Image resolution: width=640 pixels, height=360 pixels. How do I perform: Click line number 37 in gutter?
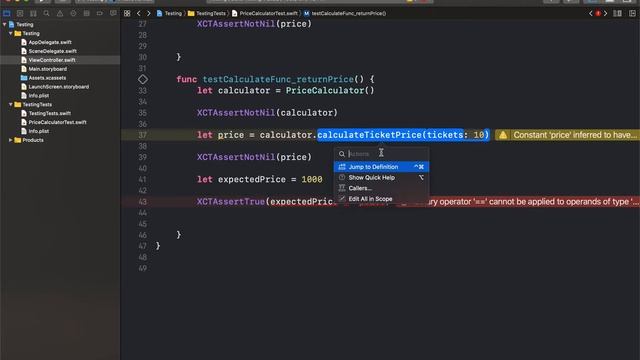point(142,135)
